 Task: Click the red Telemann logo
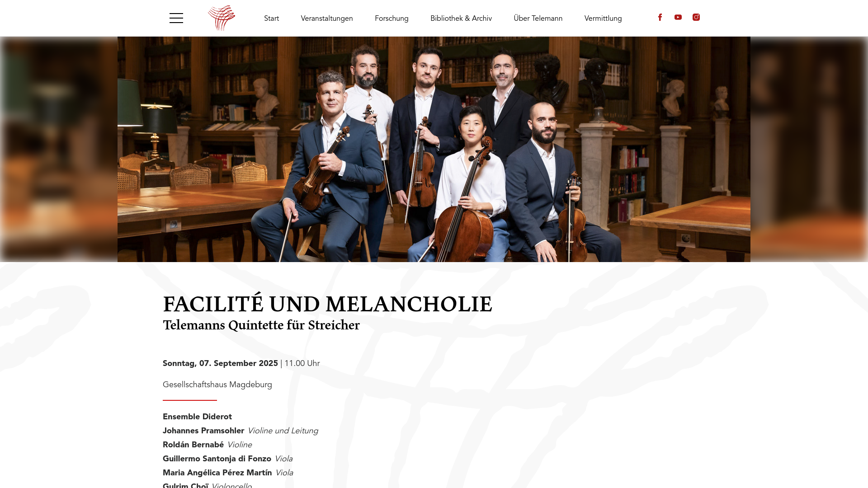point(222,18)
